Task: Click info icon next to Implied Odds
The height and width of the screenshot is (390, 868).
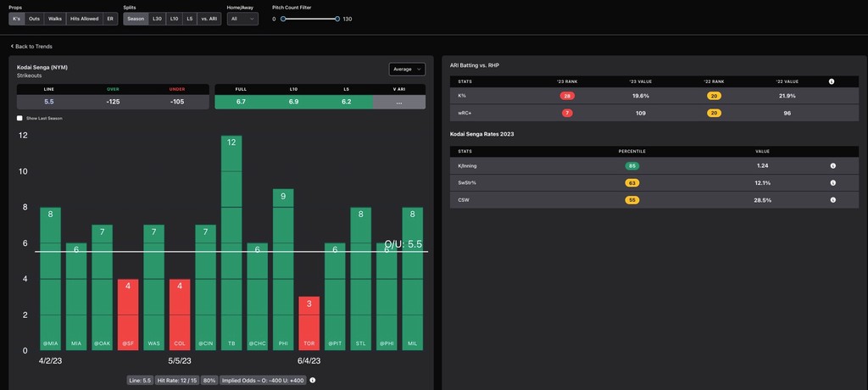Action: pos(313,381)
